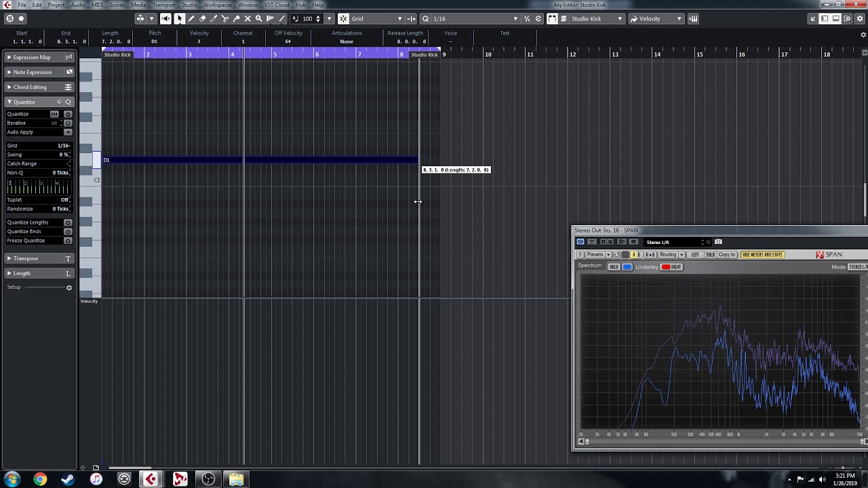Open the File Explorer folder in taskbar
Image resolution: width=868 pixels, height=488 pixels.
pyautogui.click(x=236, y=479)
